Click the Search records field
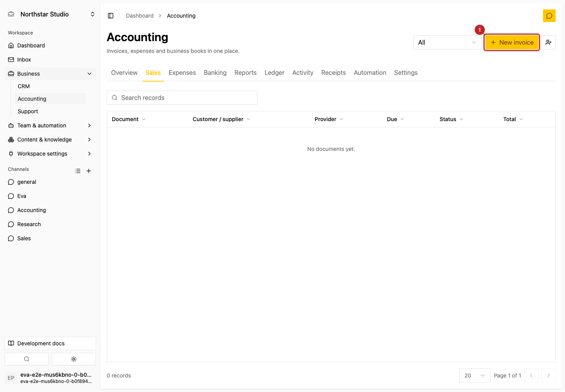 182,98
